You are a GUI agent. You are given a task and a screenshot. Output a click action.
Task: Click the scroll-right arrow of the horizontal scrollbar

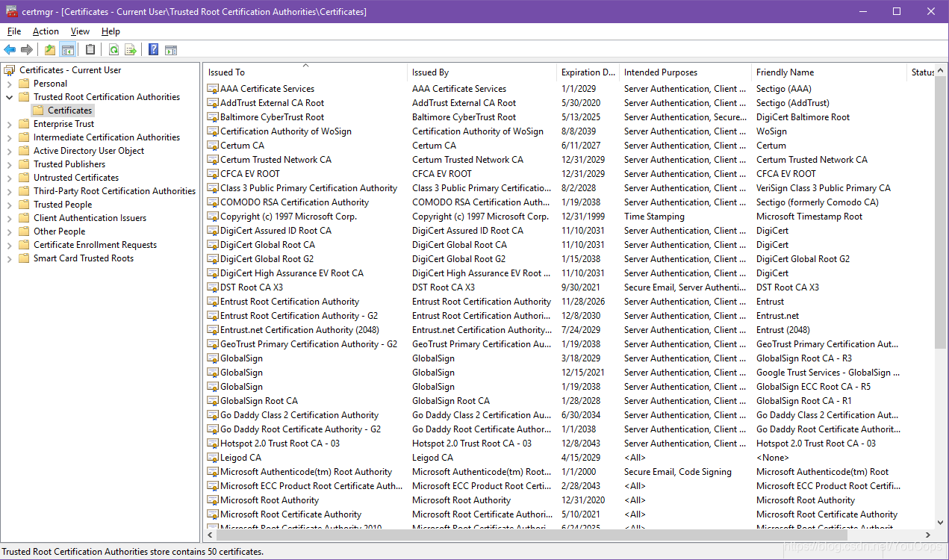click(x=929, y=535)
